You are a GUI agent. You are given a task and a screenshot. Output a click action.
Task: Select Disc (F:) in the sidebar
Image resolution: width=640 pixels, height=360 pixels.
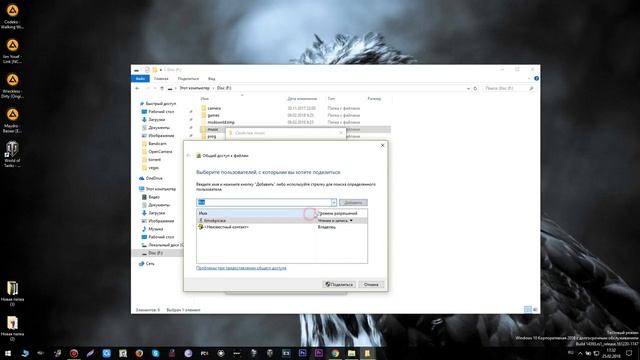155,253
